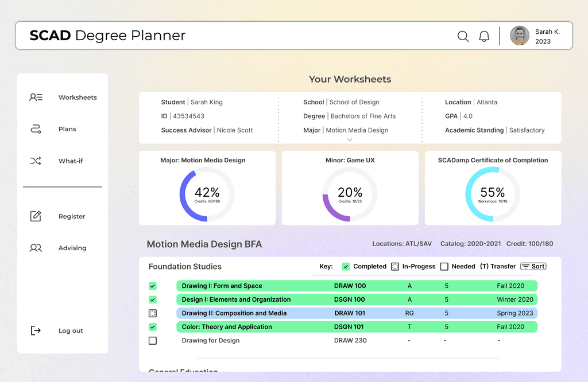Select Drawing II: Composition and Media row

[357, 313]
